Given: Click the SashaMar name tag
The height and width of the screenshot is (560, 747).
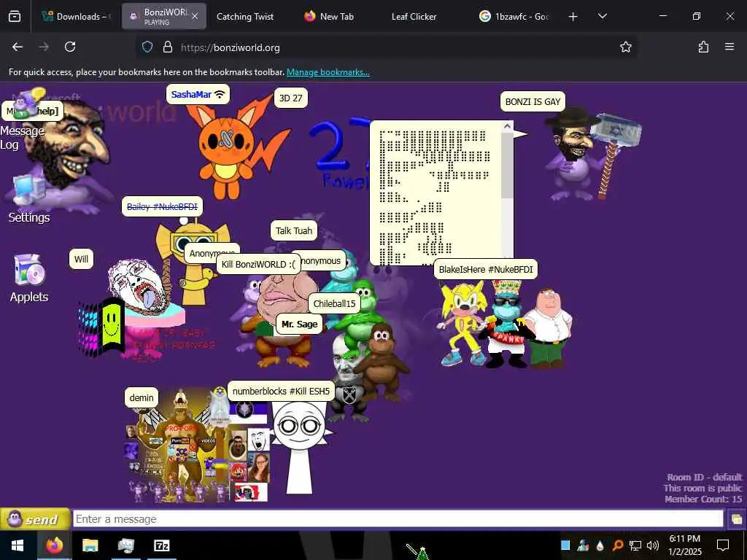Looking at the screenshot, I should pos(198,94).
